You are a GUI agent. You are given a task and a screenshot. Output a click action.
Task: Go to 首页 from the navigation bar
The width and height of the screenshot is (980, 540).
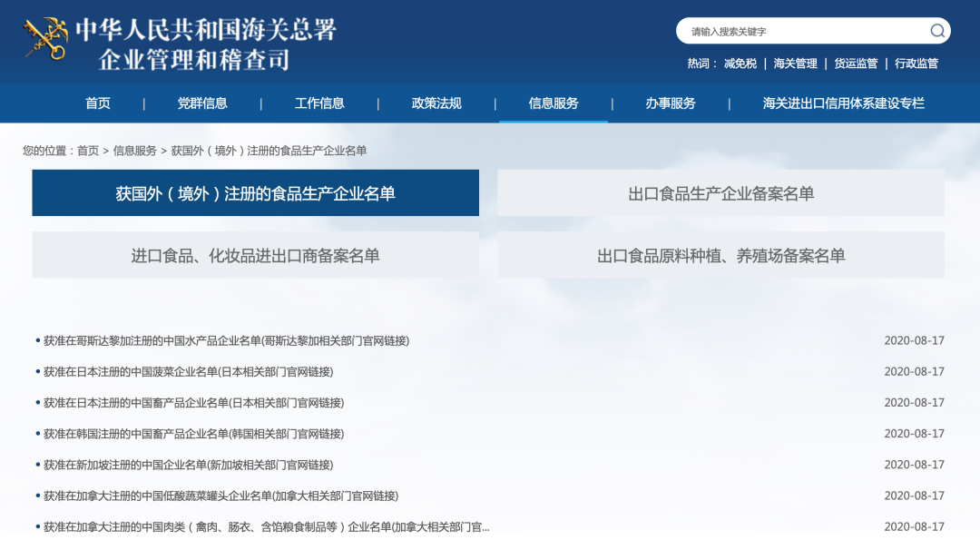[97, 103]
